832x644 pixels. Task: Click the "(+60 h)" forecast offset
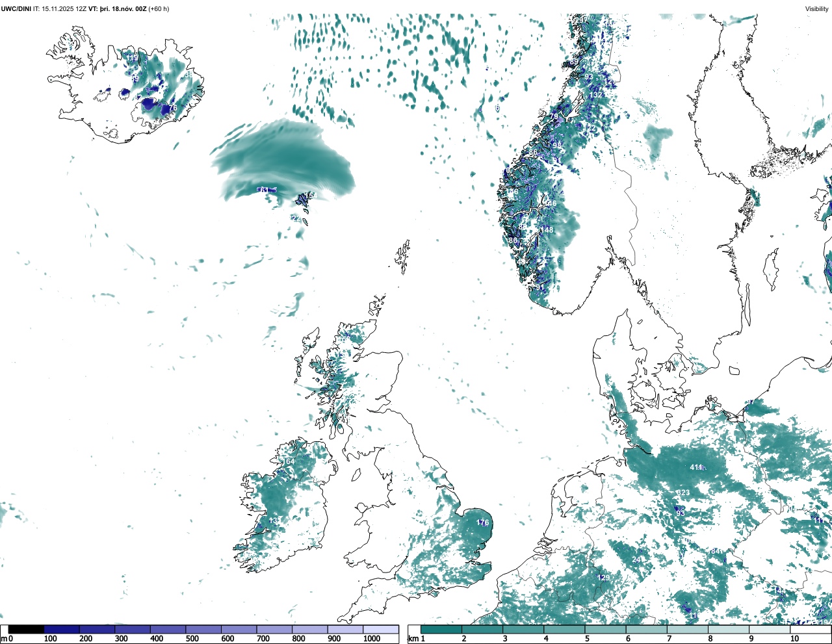click(159, 9)
